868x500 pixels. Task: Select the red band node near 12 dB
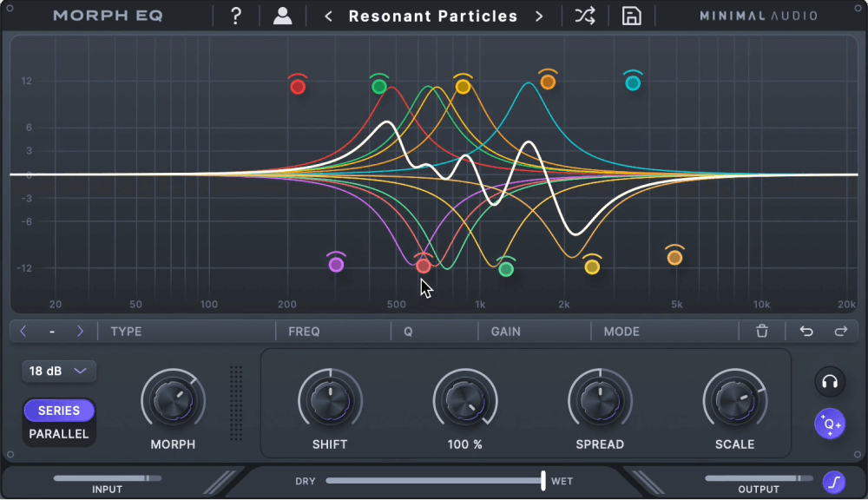298,87
